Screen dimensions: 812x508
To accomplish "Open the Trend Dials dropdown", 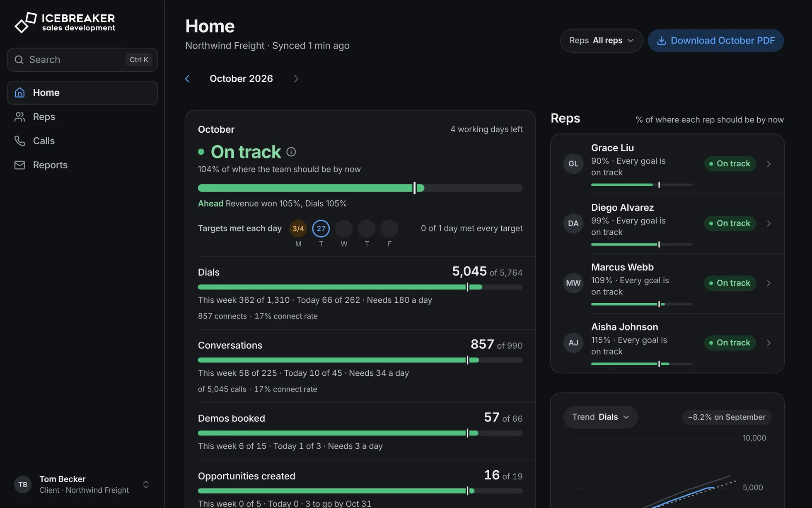I will click(x=600, y=417).
